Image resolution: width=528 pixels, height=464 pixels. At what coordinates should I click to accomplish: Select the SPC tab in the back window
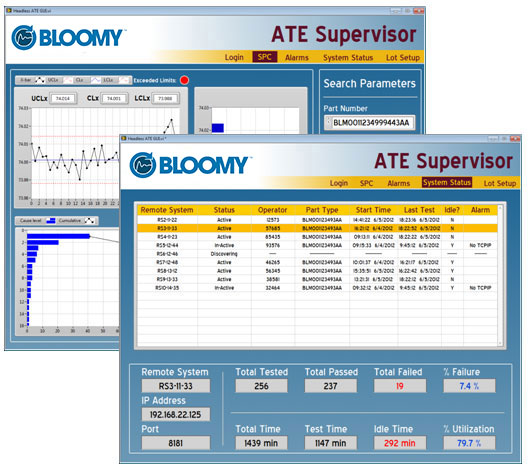point(265,57)
